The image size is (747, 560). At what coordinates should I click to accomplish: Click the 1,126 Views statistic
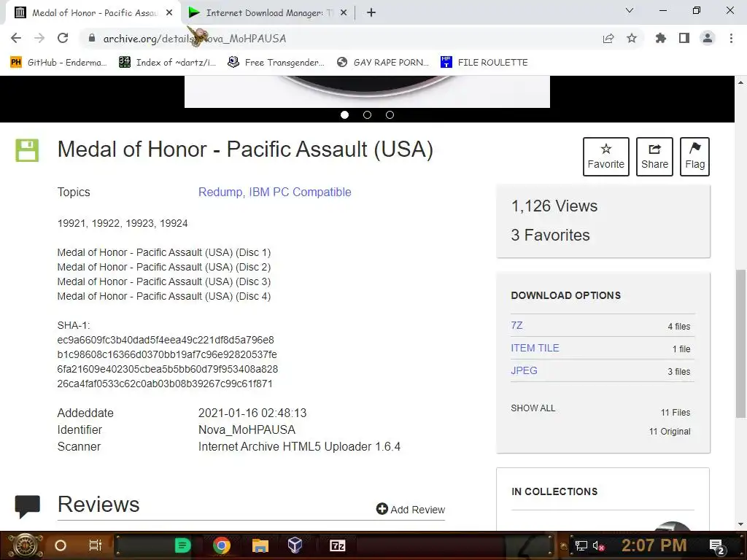pyautogui.click(x=554, y=206)
